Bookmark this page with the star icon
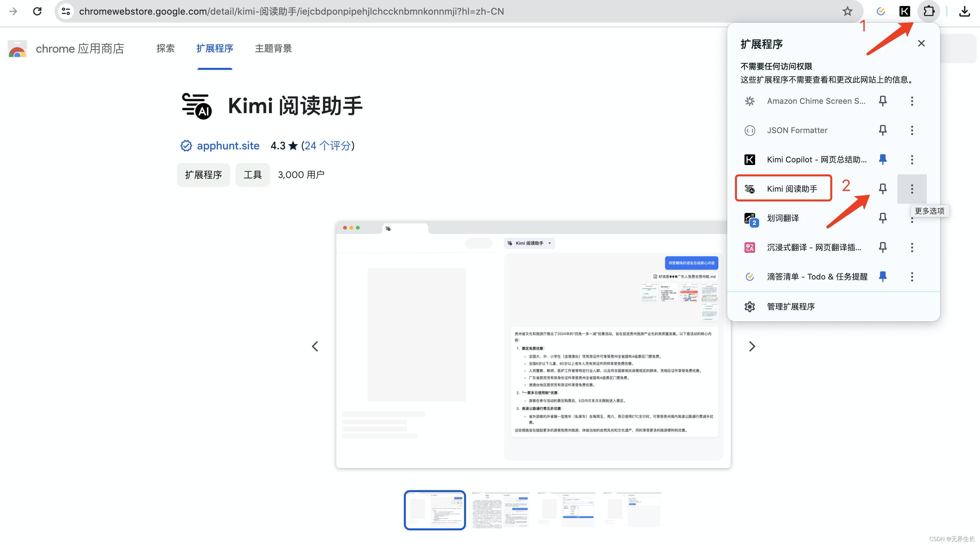Image resolution: width=980 pixels, height=545 pixels. tap(847, 11)
